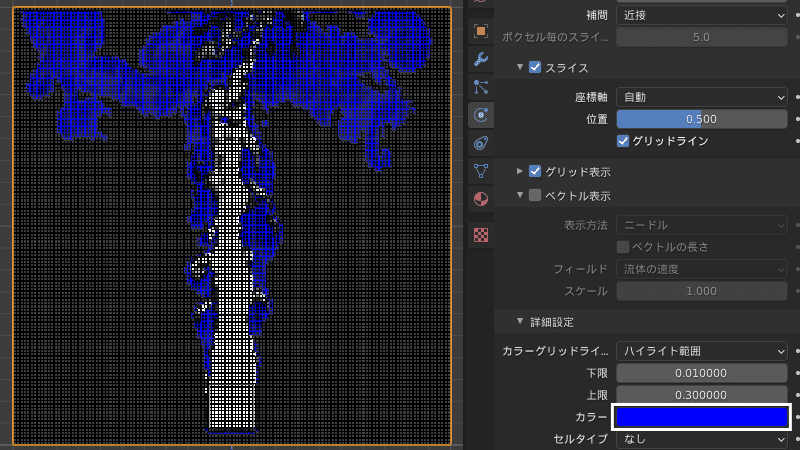
Task: Open the セルタイプ dropdown showing なし
Action: (702, 439)
